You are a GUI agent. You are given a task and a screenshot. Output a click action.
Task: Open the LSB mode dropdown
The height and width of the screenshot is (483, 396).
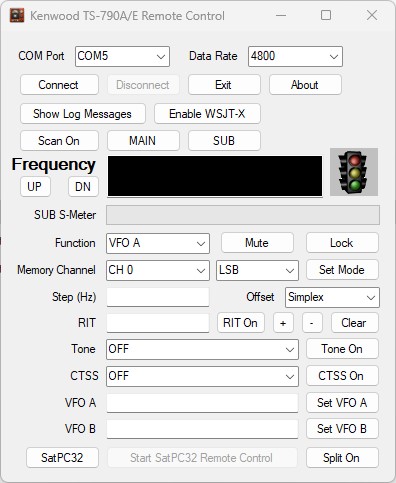pyautogui.click(x=257, y=270)
